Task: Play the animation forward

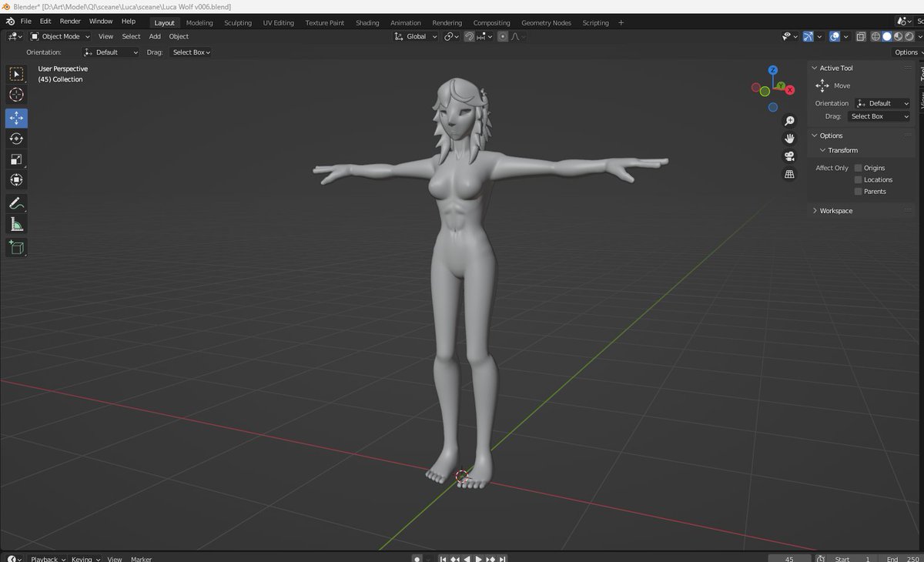Action: point(478,558)
